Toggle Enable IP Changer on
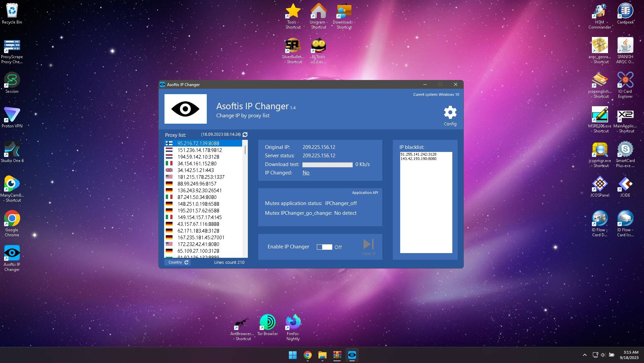644x363 pixels. pos(324,247)
